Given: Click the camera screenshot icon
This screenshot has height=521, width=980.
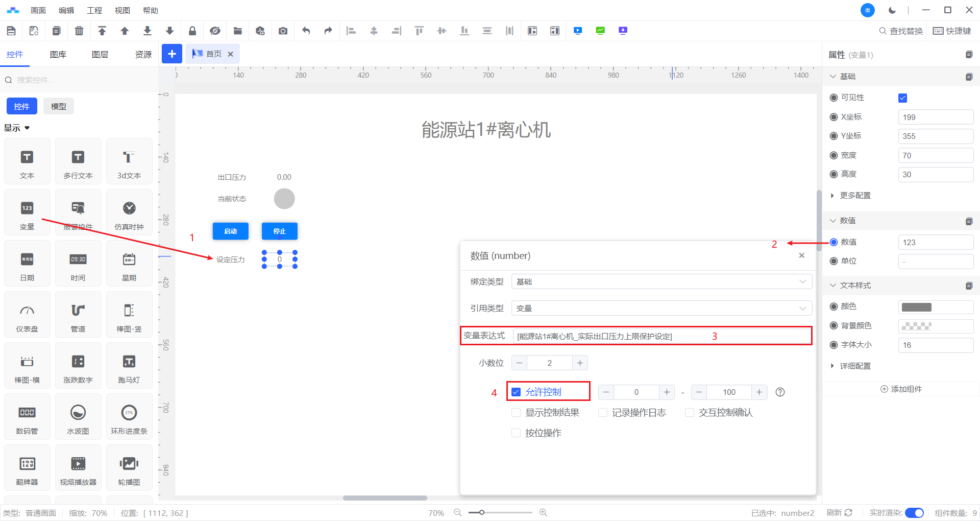Looking at the screenshot, I should coord(283,31).
